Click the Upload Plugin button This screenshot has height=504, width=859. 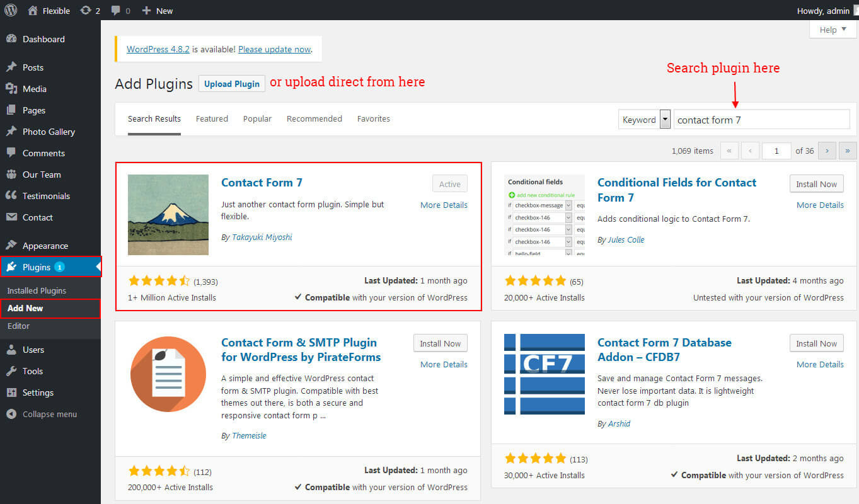[232, 84]
